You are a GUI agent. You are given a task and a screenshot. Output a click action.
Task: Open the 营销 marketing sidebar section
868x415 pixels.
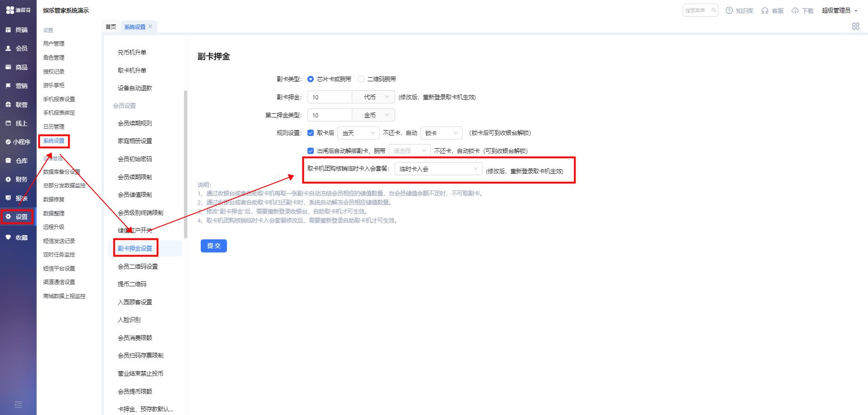click(17, 86)
